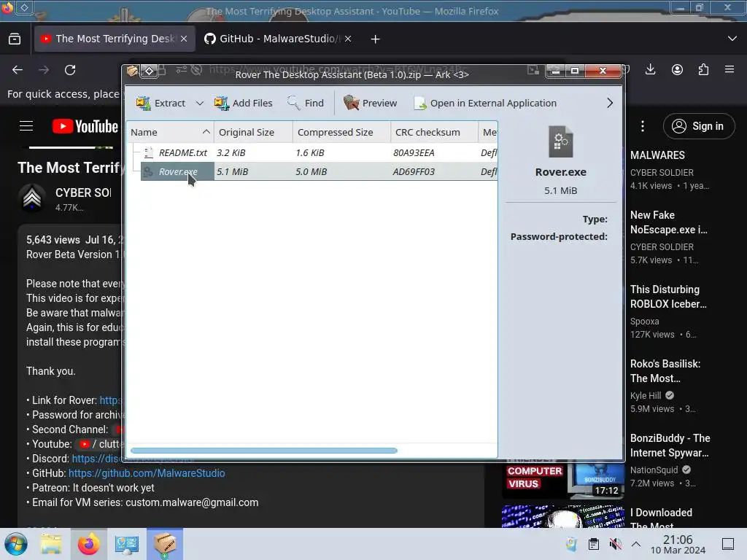Click the tray icon left of the clipboard
Screen dimensions: 747x560
tap(572, 544)
